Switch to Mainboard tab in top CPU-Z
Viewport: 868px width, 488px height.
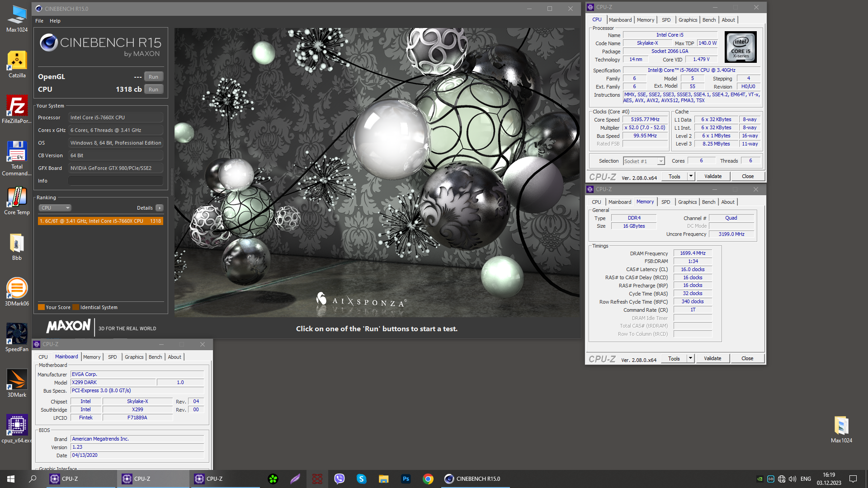click(x=620, y=20)
